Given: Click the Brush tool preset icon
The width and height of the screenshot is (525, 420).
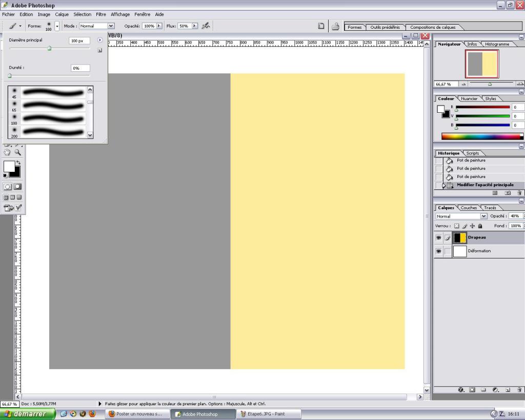Looking at the screenshot, I should click(12, 26).
